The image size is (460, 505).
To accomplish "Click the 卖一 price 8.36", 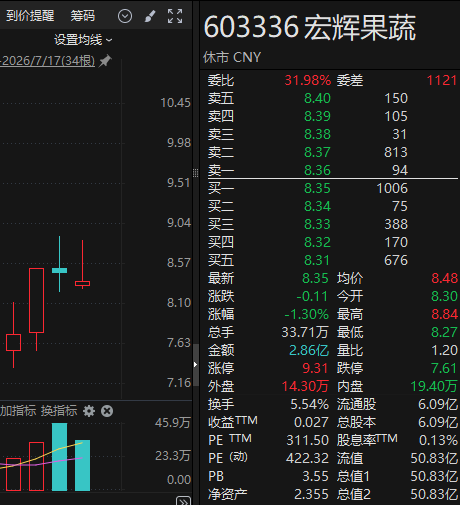I will click(x=317, y=170).
